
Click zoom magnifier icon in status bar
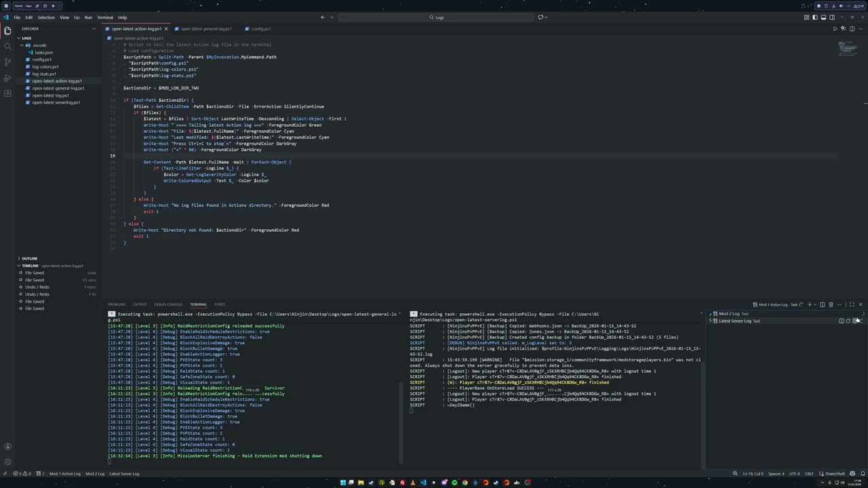click(x=735, y=474)
